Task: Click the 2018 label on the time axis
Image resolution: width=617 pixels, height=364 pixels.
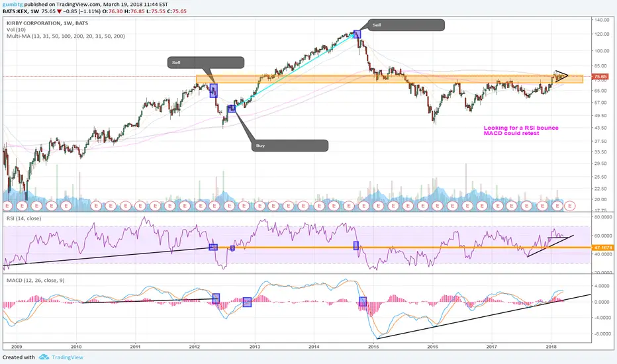Action: (551, 346)
